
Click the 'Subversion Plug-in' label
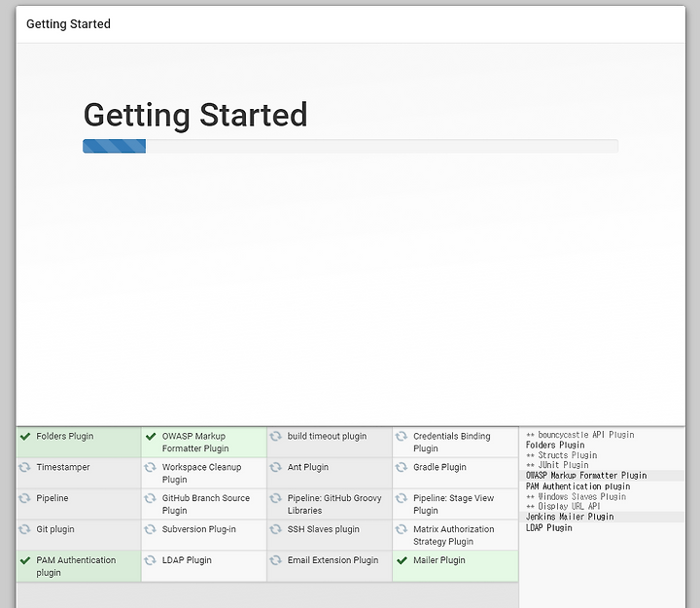tap(198, 529)
